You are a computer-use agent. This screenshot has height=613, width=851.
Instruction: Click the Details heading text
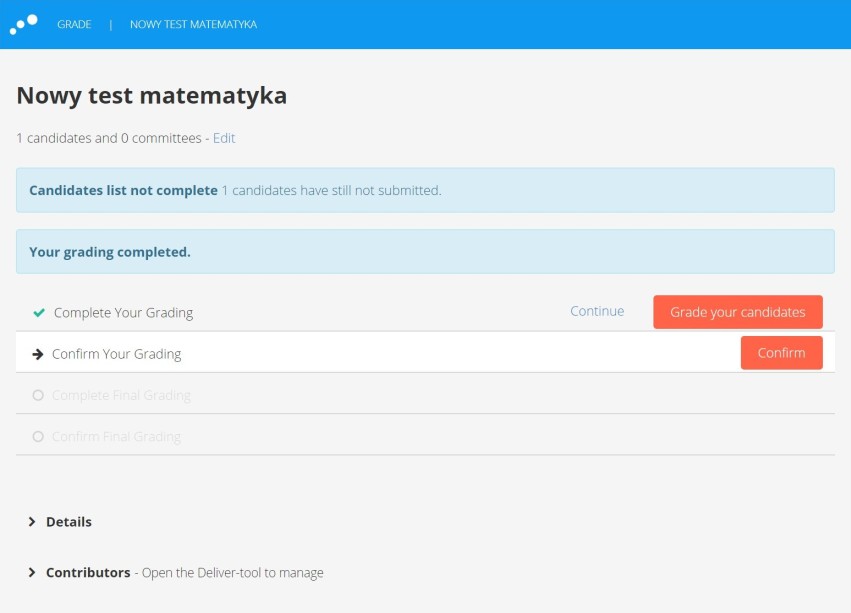point(69,522)
